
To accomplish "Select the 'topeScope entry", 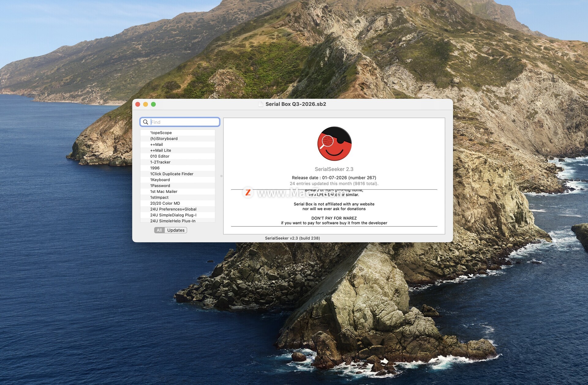I will coord(178,133).
